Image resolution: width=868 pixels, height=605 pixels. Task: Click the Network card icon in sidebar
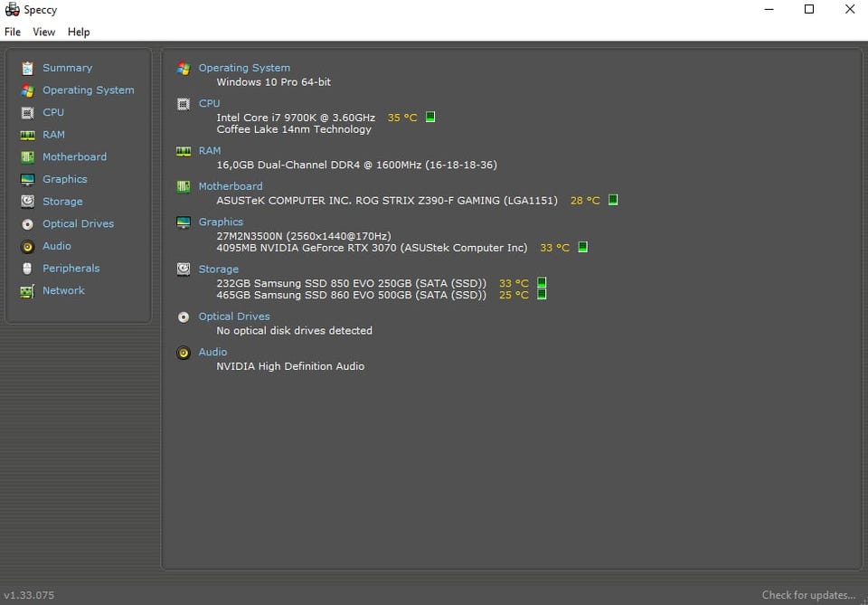[x=27, y=291]
